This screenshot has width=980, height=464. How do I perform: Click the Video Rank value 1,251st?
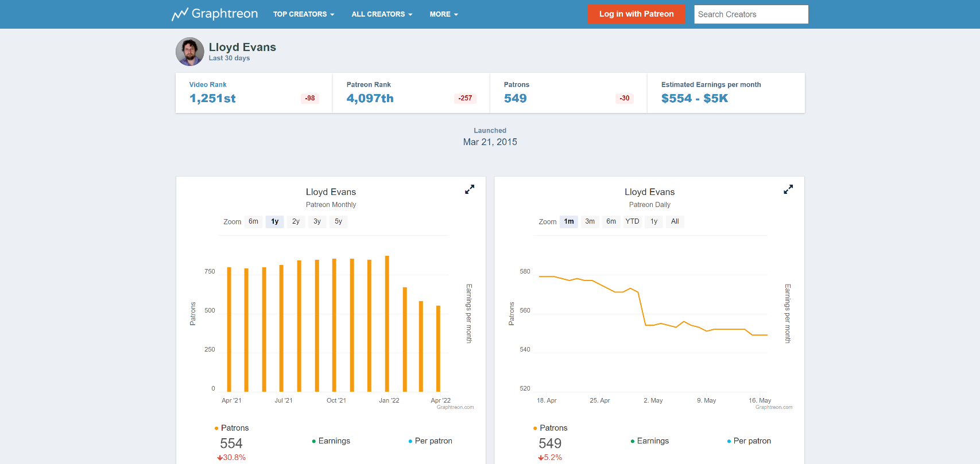tap(212, 98)
